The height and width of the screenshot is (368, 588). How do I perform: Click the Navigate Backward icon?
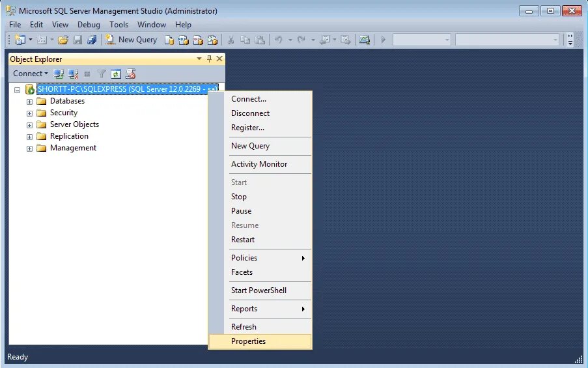[x=325, y=40]
